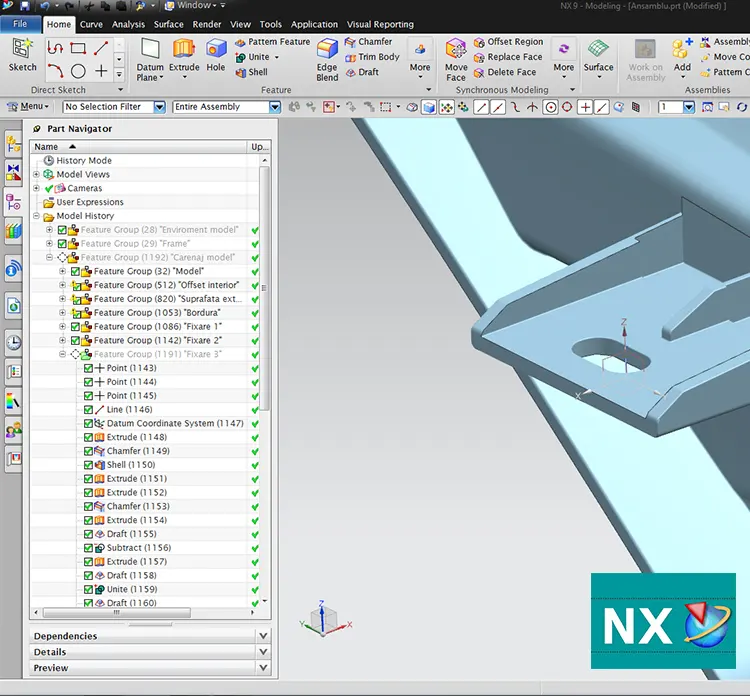Open the Menu button
This screenshot has height=696, width=750.
(29, 107)
